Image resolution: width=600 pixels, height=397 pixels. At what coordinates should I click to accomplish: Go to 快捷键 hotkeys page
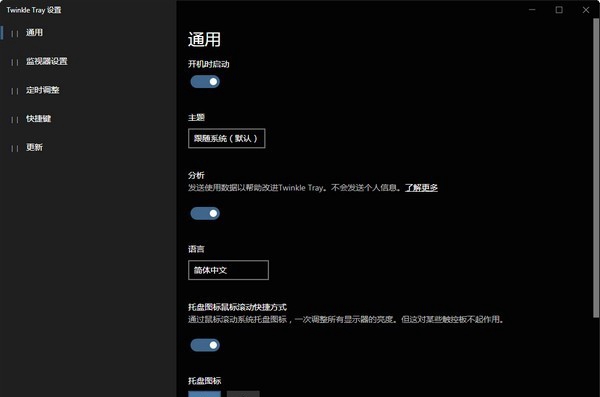(38, 119)
